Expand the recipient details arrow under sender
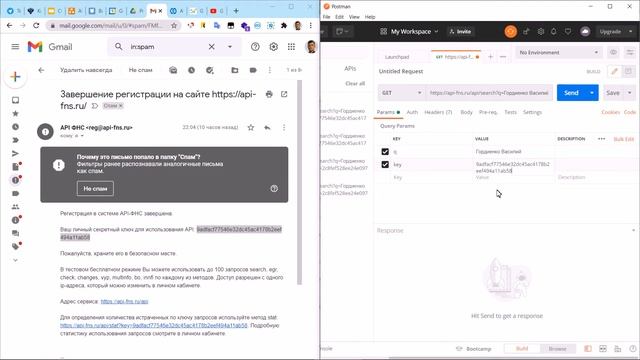Screen dimensions: 640x360 [x=82, y=136]
